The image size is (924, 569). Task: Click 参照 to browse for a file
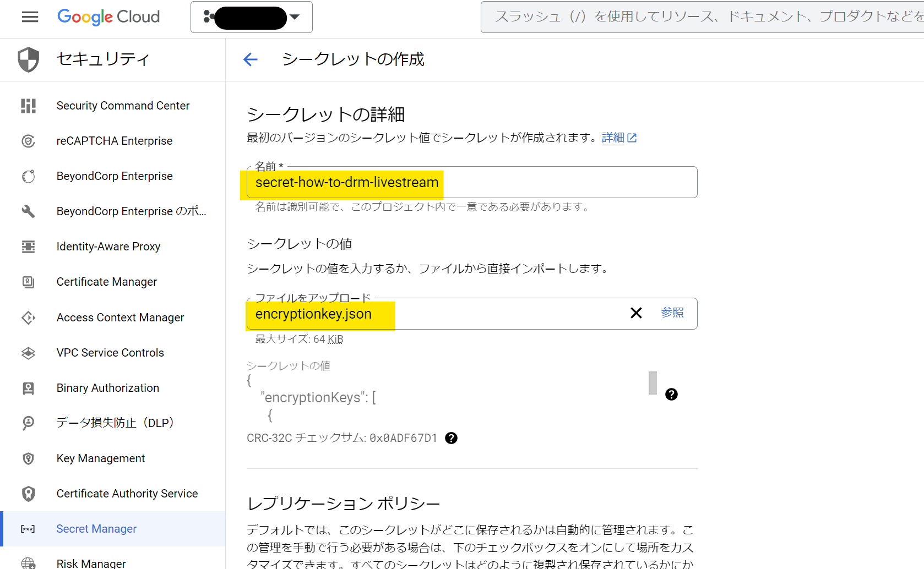[x=672, y=313]
